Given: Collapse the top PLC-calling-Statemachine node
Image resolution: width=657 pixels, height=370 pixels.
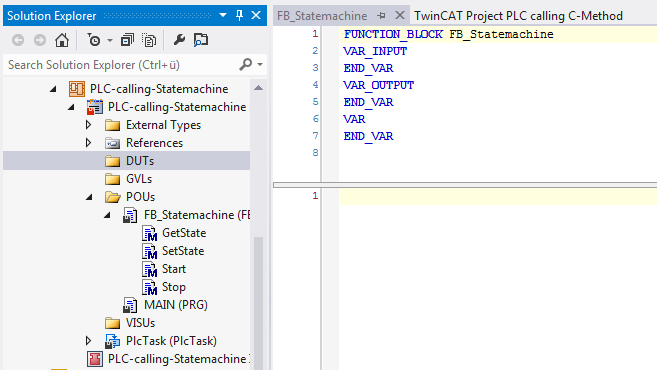Looking at the screenshot, I should [53, 89].
